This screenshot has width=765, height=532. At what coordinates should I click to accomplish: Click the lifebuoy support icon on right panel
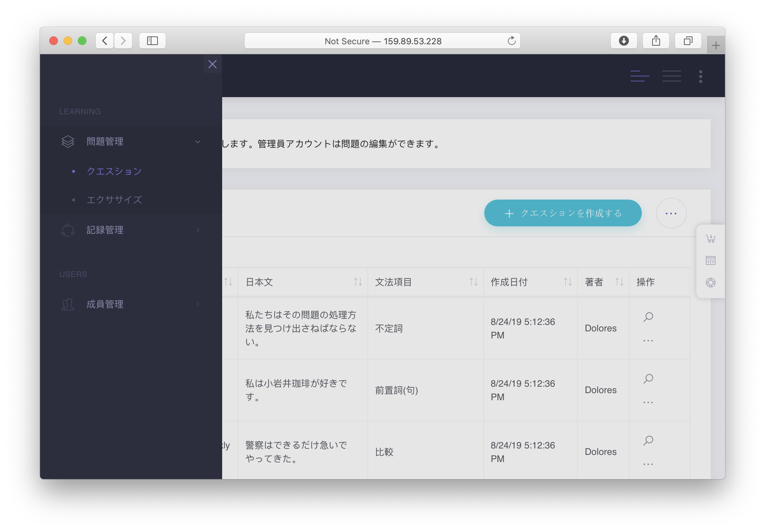pyautogui.click(x=710, y=283)
